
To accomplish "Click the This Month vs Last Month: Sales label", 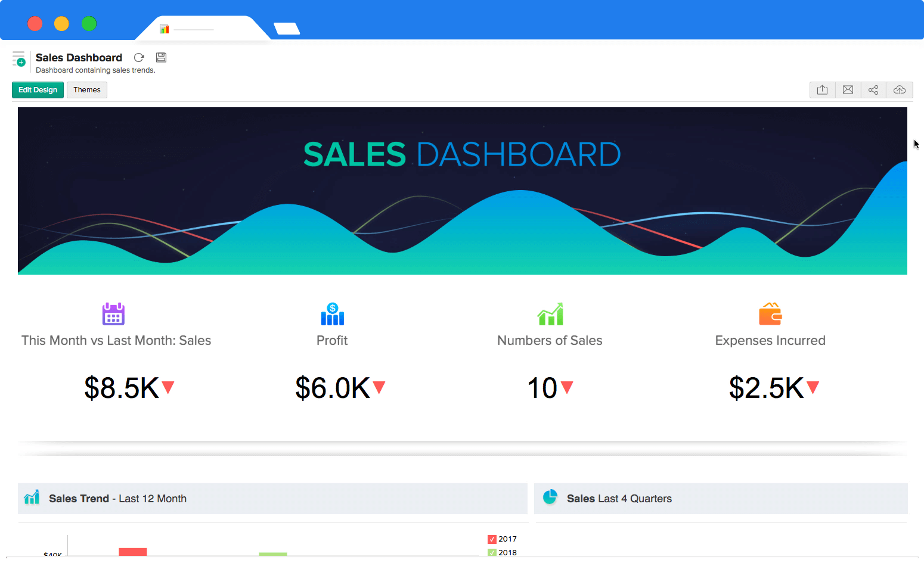I will coord(116,340).
